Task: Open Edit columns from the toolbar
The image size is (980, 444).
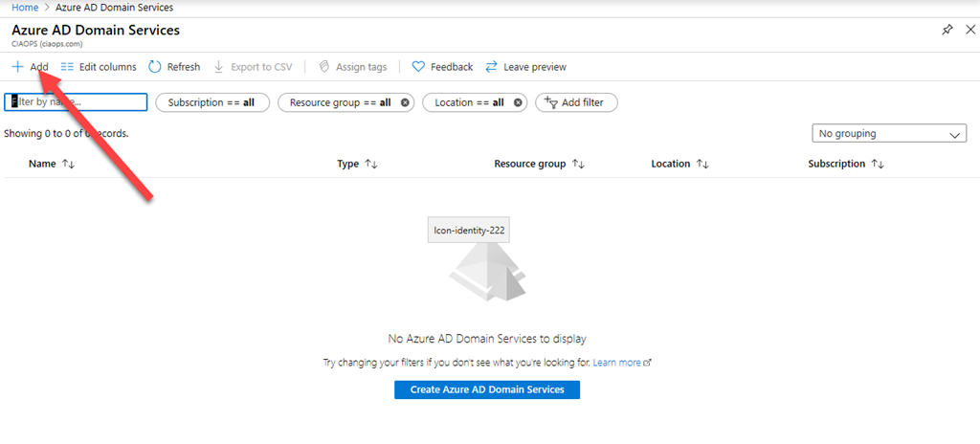Action: 99,67
